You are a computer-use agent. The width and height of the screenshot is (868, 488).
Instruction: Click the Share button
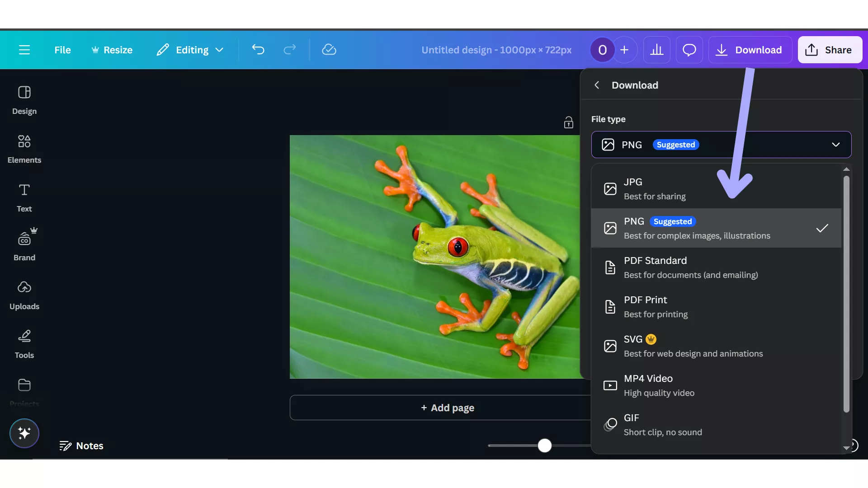click(x=830, y=50)
